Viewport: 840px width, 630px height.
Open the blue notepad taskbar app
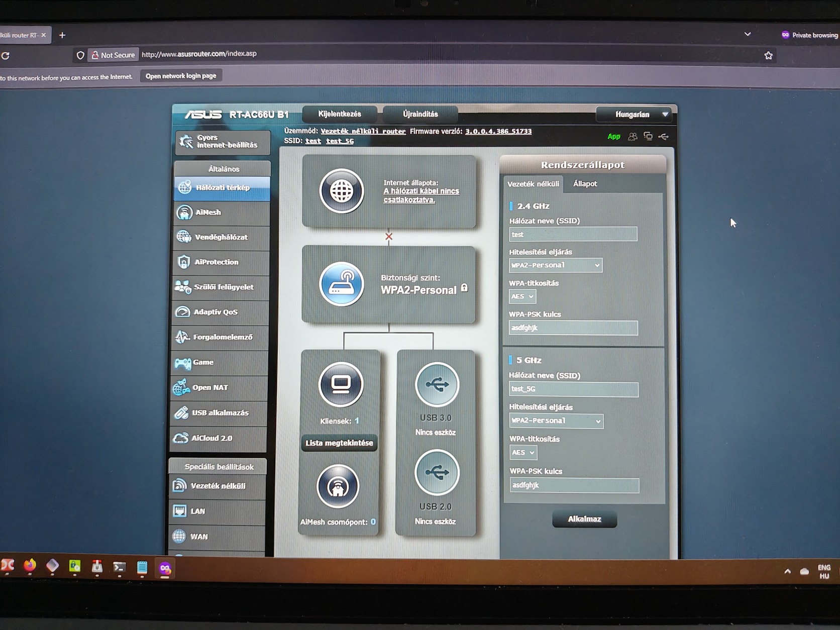[142, 568]
